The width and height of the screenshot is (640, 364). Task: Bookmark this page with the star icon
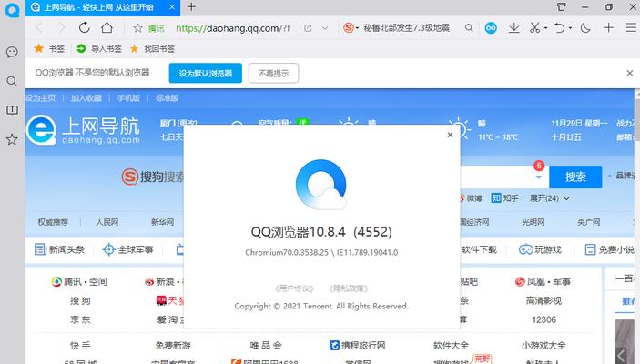pos(138,28)
